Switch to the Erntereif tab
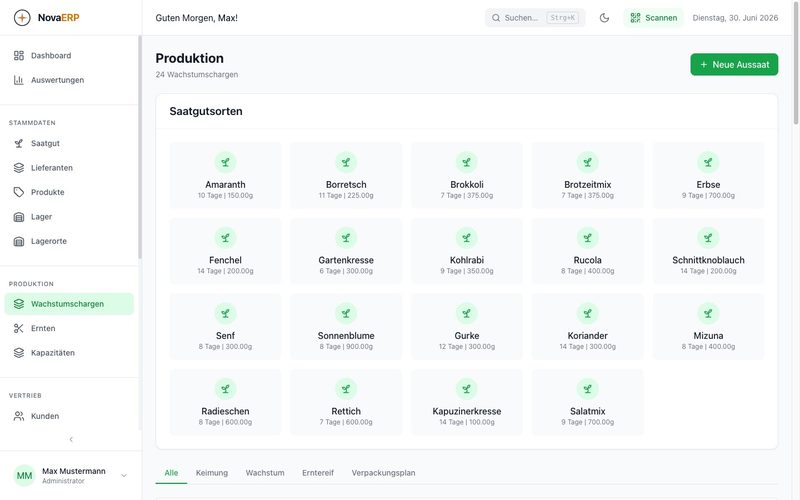The image size is (800, 500). [x=318, y=473]
